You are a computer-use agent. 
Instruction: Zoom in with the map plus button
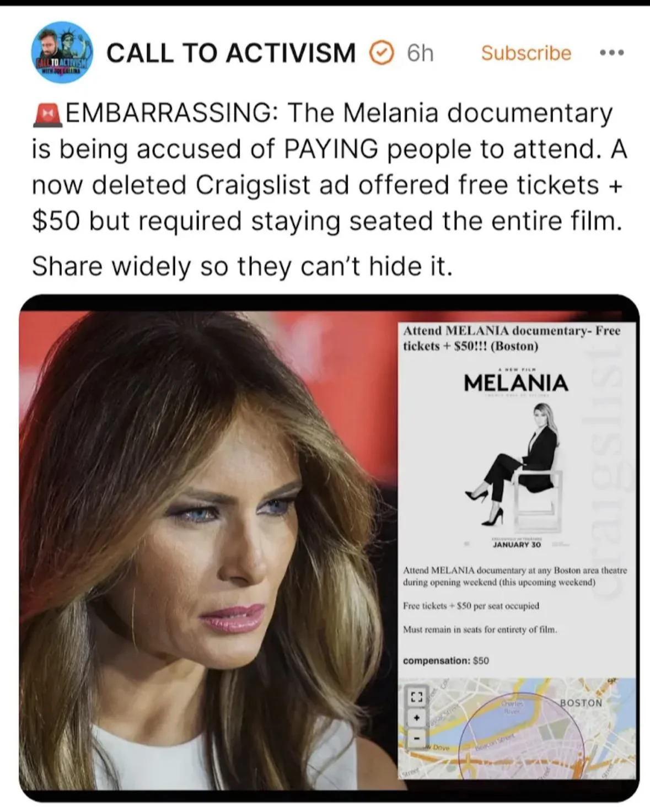417,718
